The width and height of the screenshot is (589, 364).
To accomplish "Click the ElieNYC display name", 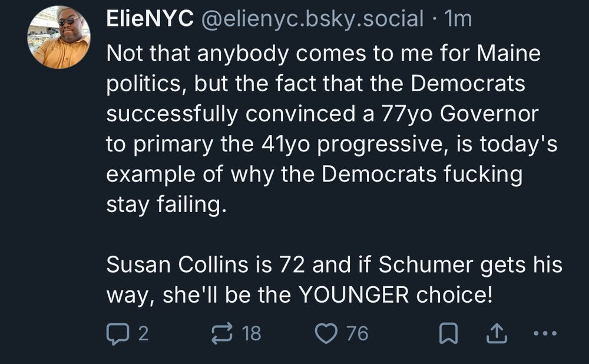I will [x=150, y=19].
